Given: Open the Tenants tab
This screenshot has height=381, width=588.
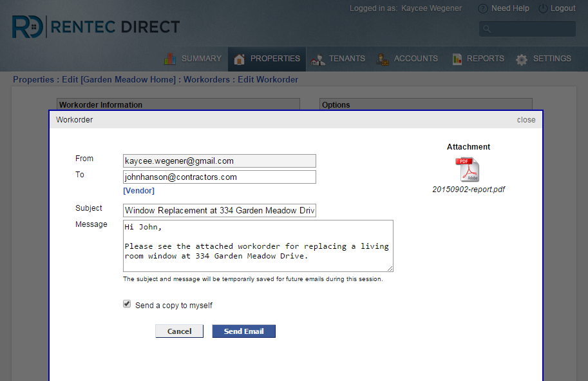Looking at the screenshot, I should click(346, 59).
